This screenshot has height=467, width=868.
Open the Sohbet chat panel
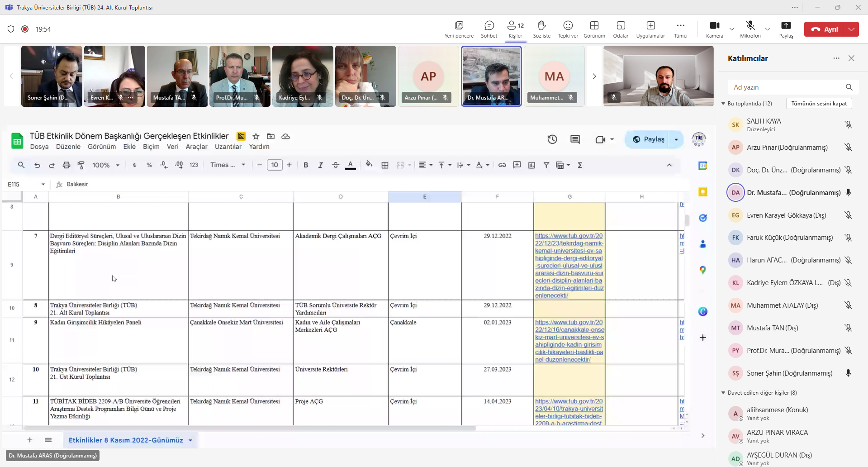489,29
